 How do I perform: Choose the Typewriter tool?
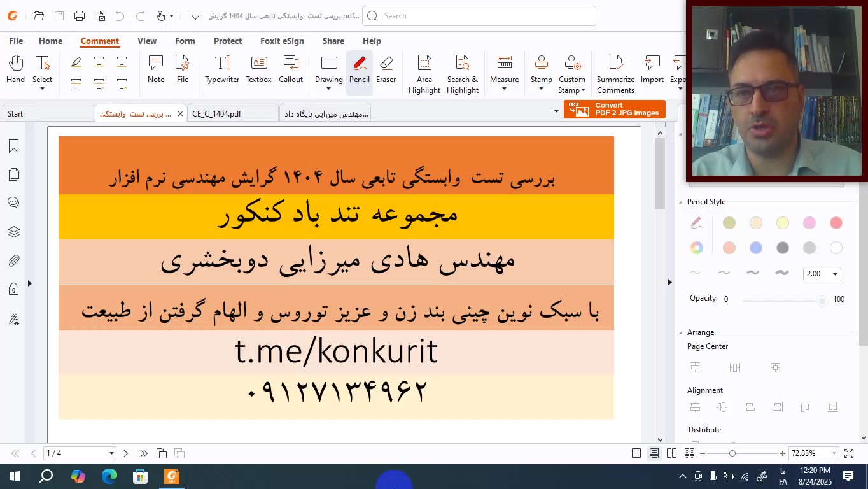tap(222, 69)
